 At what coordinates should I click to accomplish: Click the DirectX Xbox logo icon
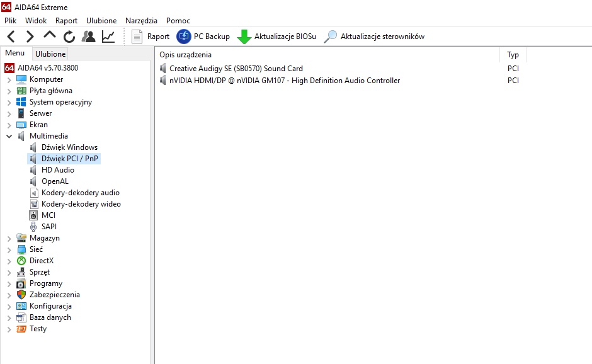(x=21, y=261)
